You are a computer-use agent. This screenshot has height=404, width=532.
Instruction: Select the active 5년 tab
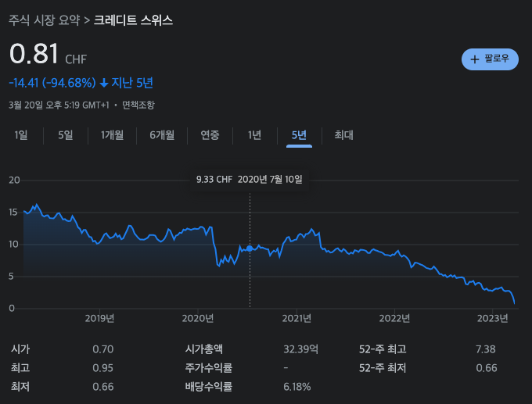(x=299, y=135)
